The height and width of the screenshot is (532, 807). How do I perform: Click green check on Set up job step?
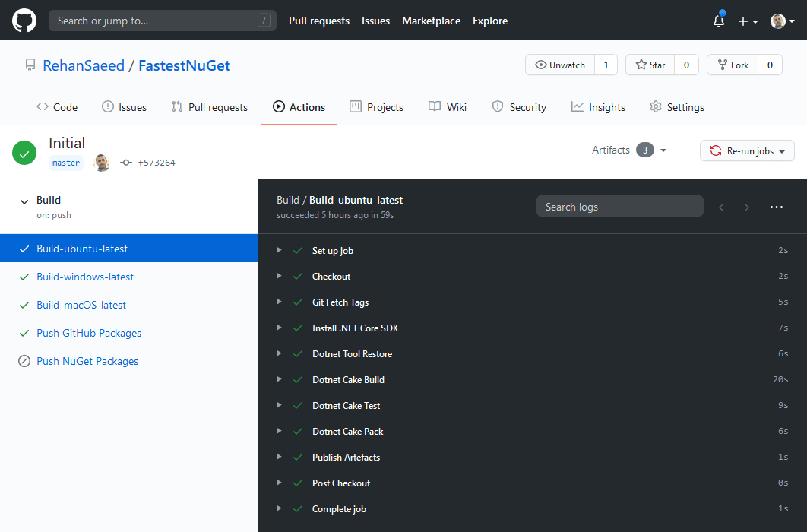coord(297,251)
